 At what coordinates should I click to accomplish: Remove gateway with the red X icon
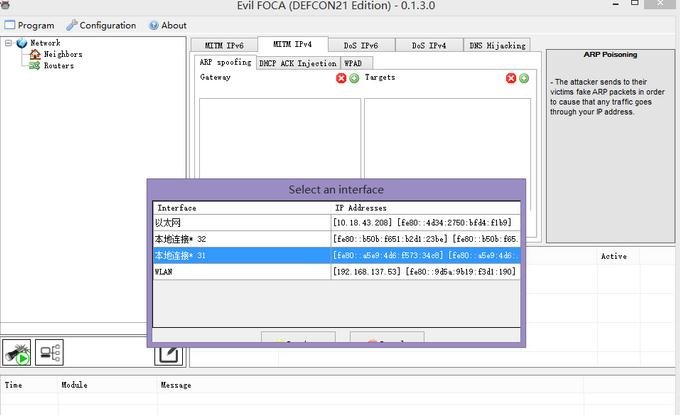(341, 78)
